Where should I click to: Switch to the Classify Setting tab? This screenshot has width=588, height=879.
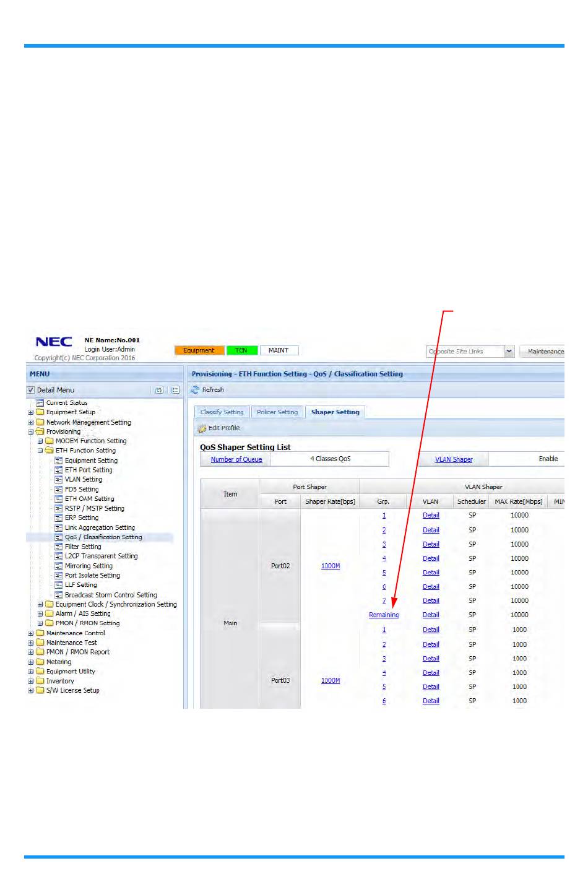(222, 412)
